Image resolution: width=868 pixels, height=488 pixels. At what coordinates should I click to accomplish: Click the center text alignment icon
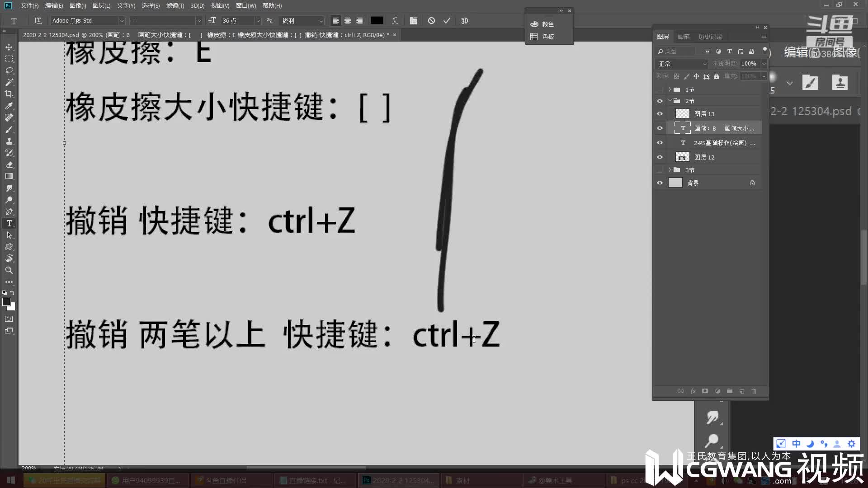pos(347,20)
